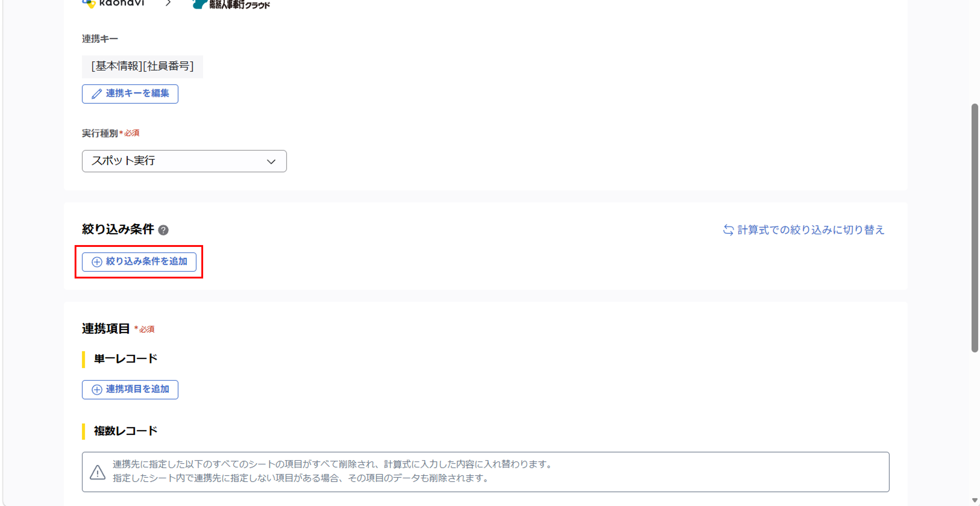Click the [基本情報][社員番号] key field
Viewport: 980px width, 506px height.
point(143,67)
